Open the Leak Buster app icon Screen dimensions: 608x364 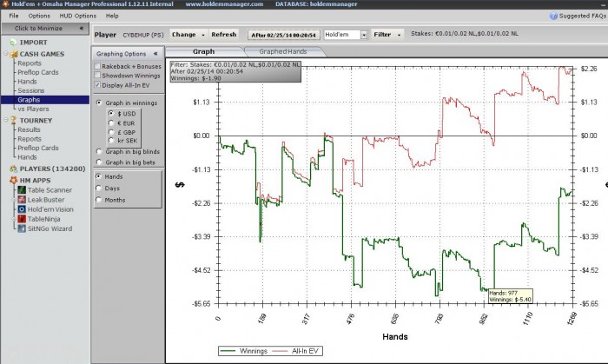(22, 200)
